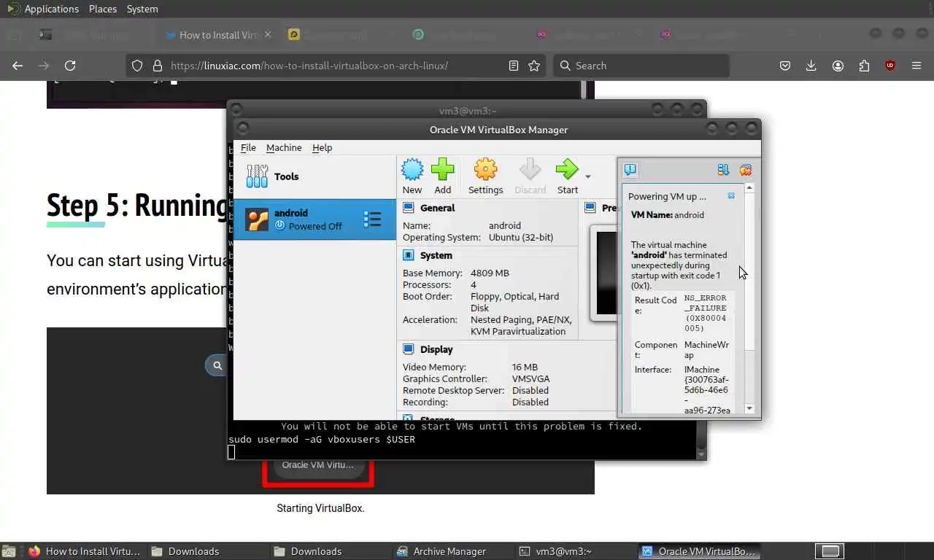This screenshot has height=560, width=934.
Task: Click show desktop icon in bottom panel
Action: click(x=9, y=551)
